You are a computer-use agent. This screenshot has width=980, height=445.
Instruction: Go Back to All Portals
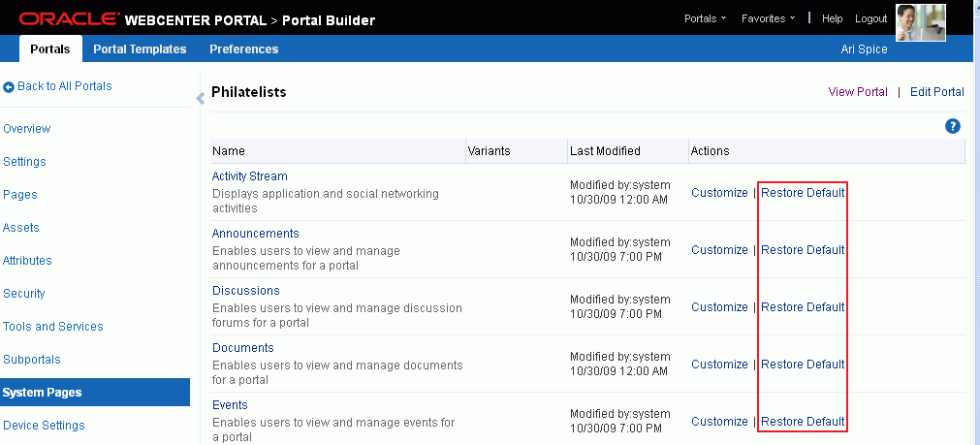click(64, 86)
